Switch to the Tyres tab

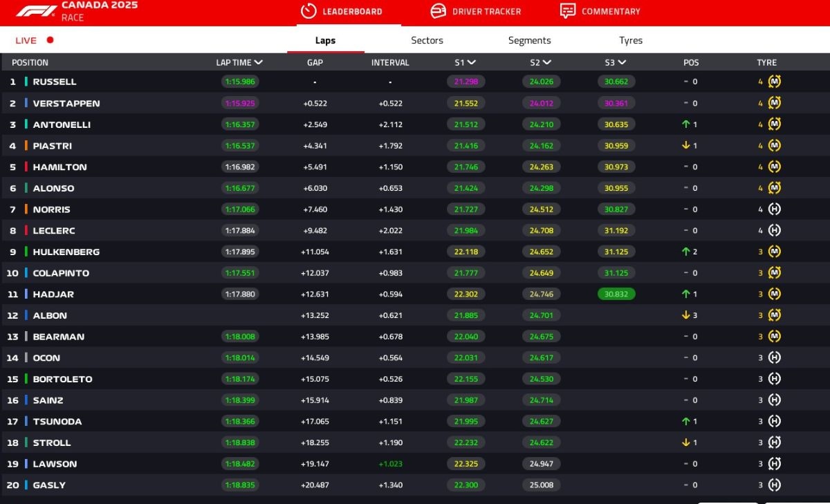point(630,40)
